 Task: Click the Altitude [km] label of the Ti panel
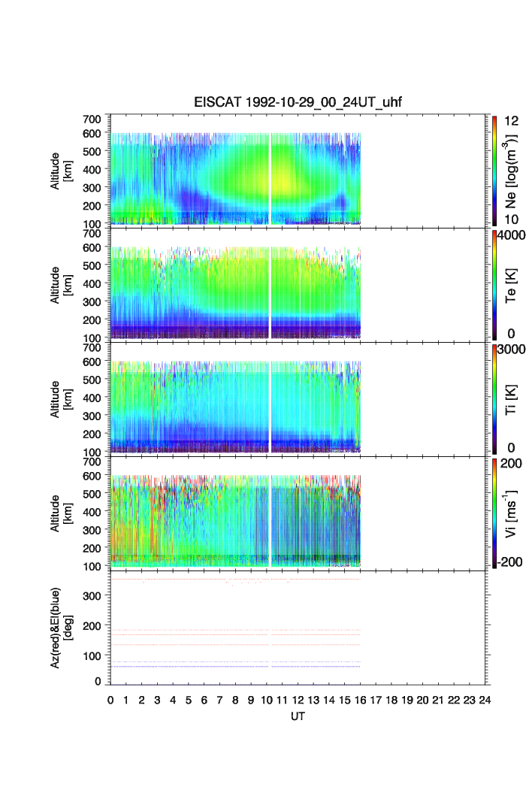(61, 400)
